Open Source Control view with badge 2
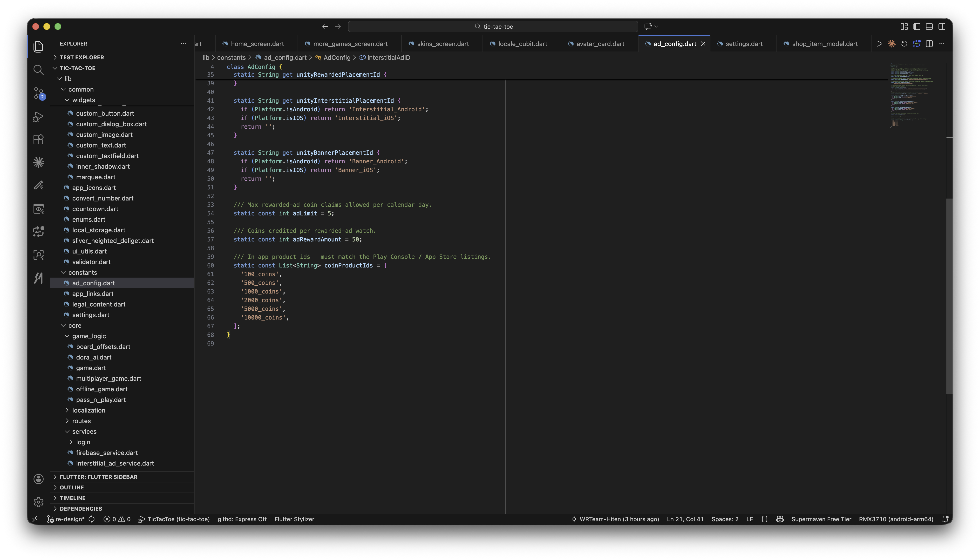 [39, 93]
